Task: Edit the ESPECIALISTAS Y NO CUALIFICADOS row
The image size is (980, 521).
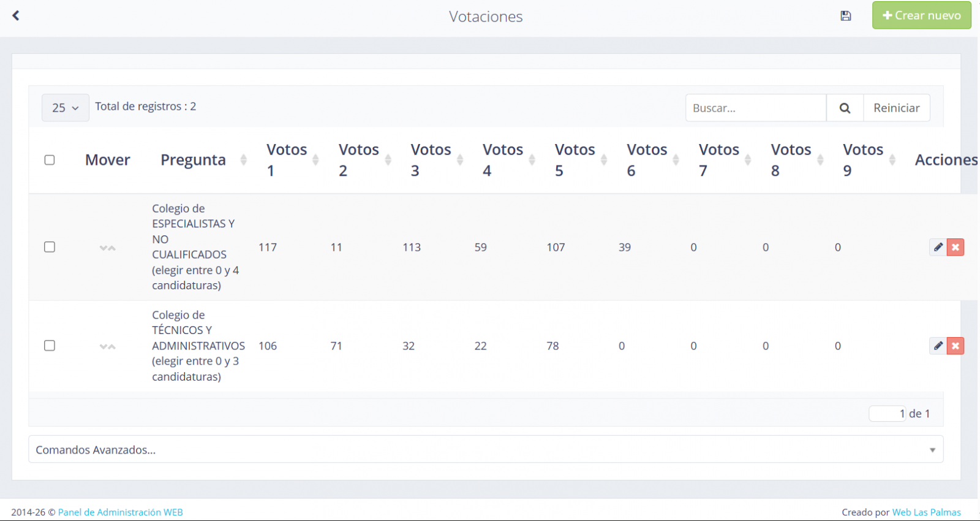Action: point(938,247)
